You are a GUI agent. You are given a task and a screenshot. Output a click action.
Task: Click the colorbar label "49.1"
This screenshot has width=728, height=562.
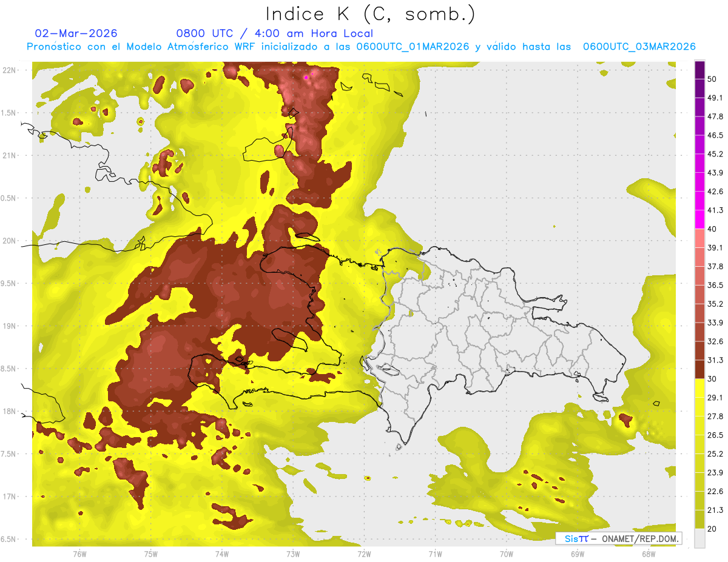click(x=715, y=98)
